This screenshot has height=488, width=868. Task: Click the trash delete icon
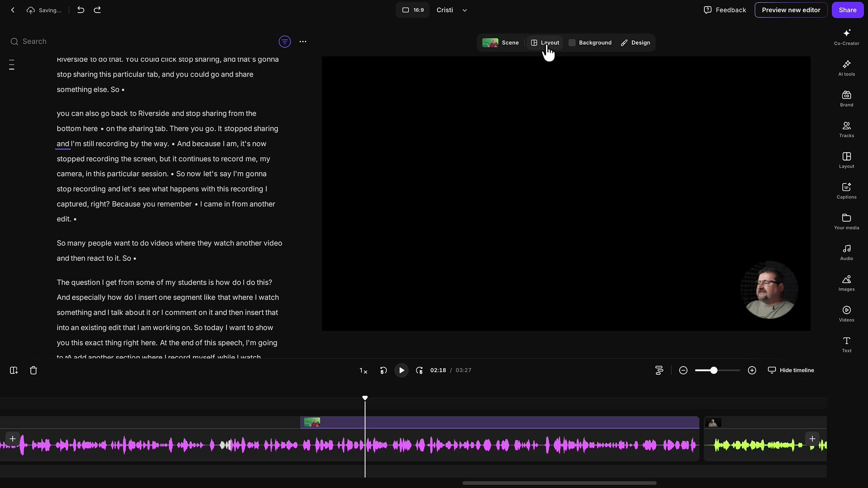coord(33,370)
